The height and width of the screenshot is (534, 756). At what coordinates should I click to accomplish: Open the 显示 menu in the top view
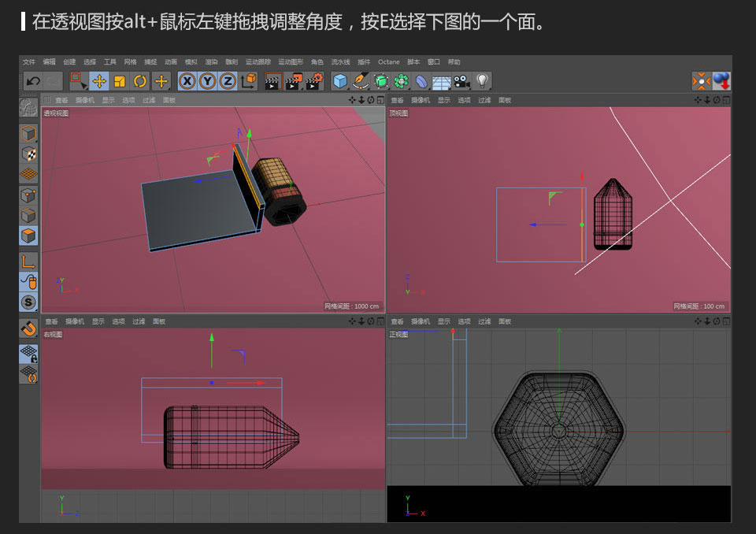coord(444,100)
